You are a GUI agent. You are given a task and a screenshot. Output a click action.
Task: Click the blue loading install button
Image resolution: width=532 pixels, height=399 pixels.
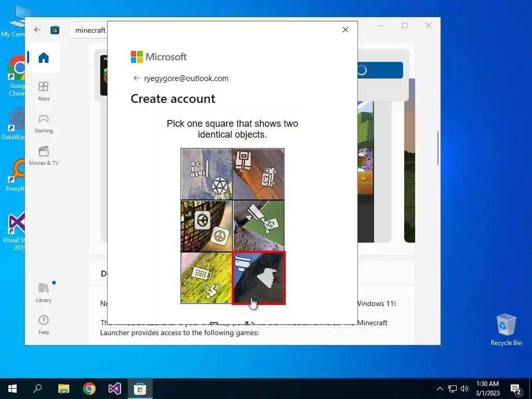[380, 70]
